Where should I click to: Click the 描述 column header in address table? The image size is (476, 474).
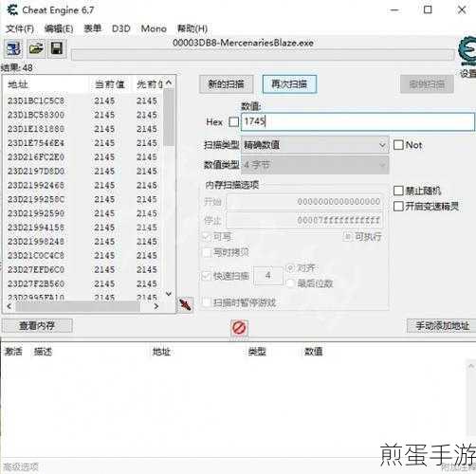(x=43, y=352)
